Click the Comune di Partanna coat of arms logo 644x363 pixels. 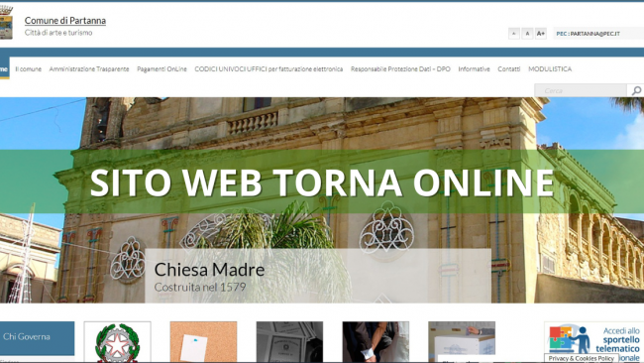tap(6, 23)
